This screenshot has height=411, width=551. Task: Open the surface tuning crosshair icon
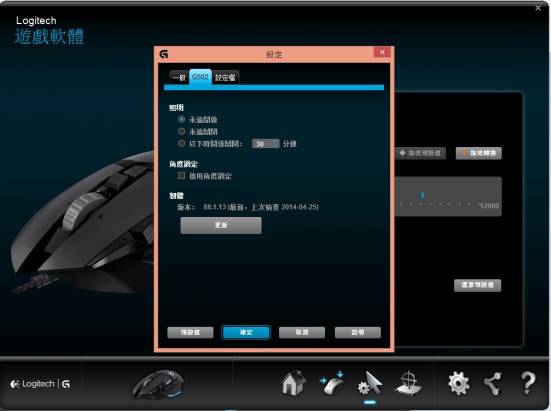pos(408,383)
